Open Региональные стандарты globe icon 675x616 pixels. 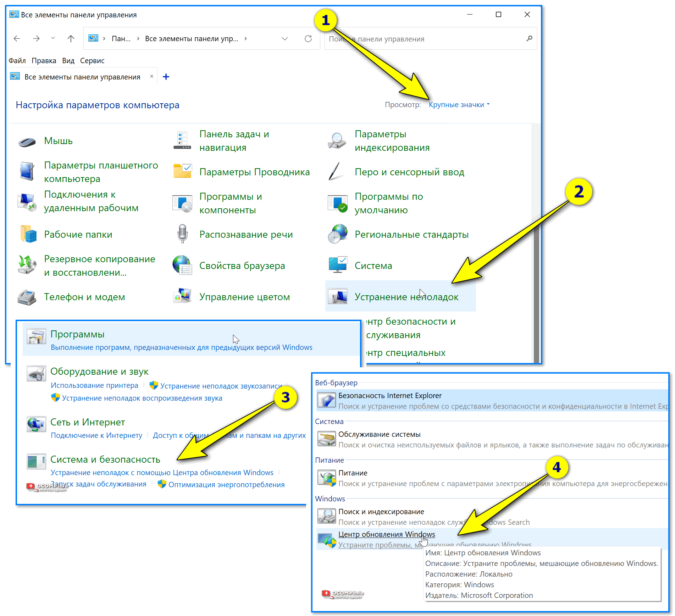[x=338, y=234]
